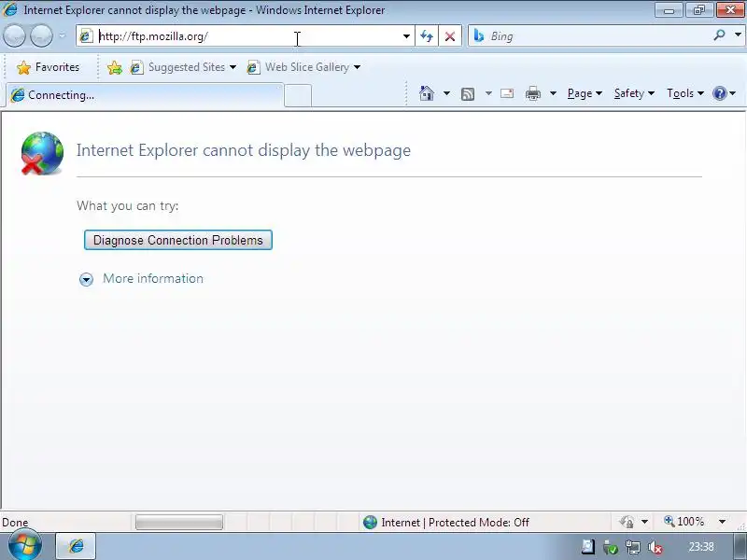Click the globe icon in status bar

click(x=370, y=523)
